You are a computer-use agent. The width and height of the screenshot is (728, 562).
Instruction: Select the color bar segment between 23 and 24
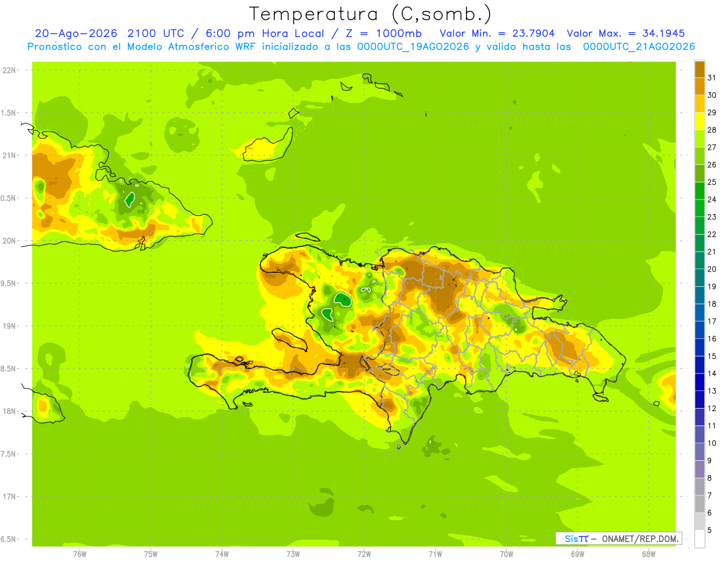click(x=699, y=208)
